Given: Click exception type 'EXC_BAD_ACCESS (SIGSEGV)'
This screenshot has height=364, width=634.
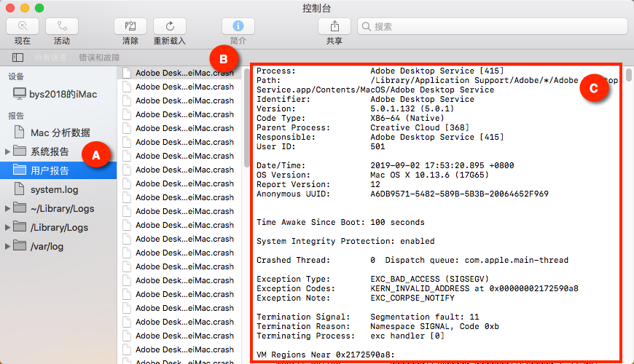Looking at the screenshot, I should point(429,279).
